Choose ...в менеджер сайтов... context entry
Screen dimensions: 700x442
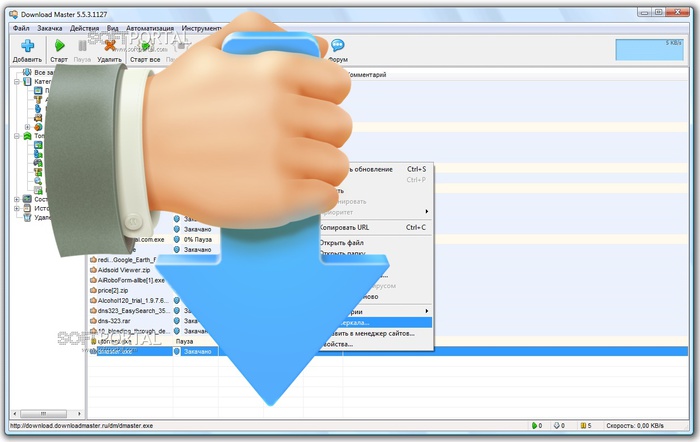pyautogui.click(x=376, y=333)
